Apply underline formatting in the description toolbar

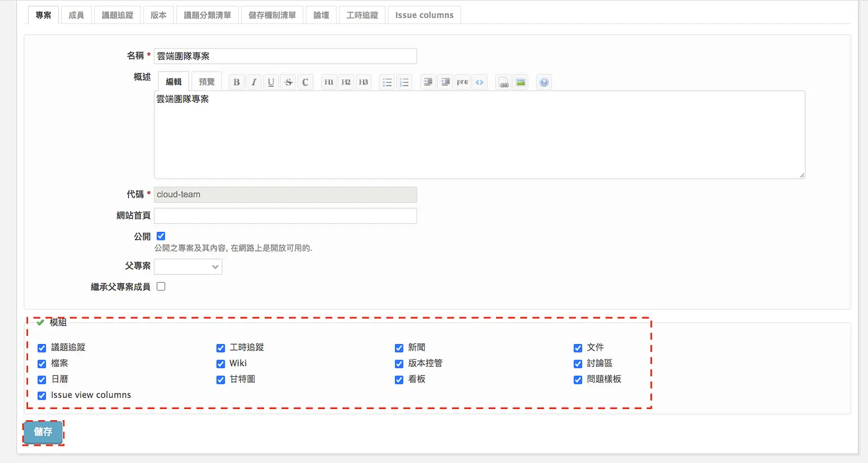pos(271,82)
